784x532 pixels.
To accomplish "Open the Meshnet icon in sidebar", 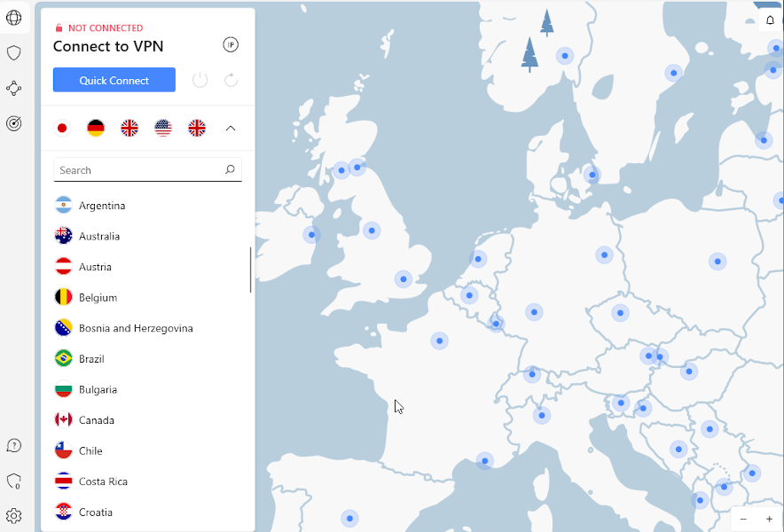I will (x=14, y=88).
